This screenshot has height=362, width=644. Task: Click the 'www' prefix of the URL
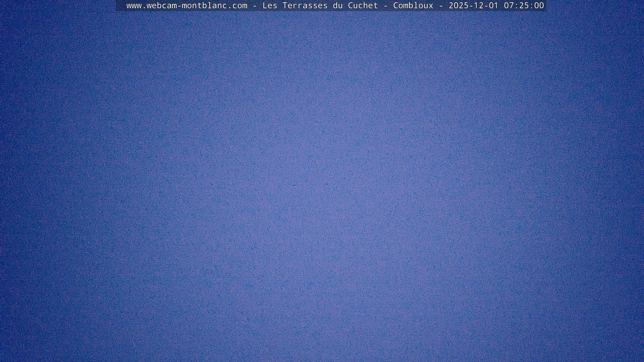[x=134, y=6]
